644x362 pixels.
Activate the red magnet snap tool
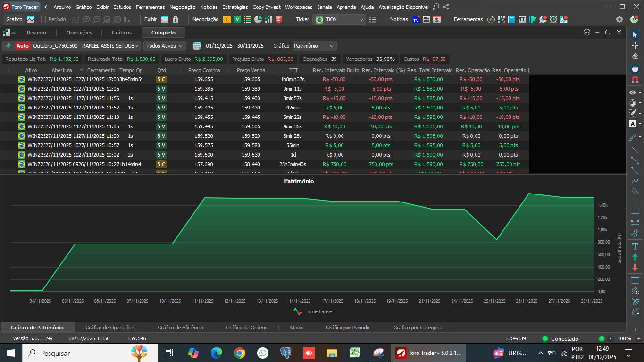coord(635,79)
